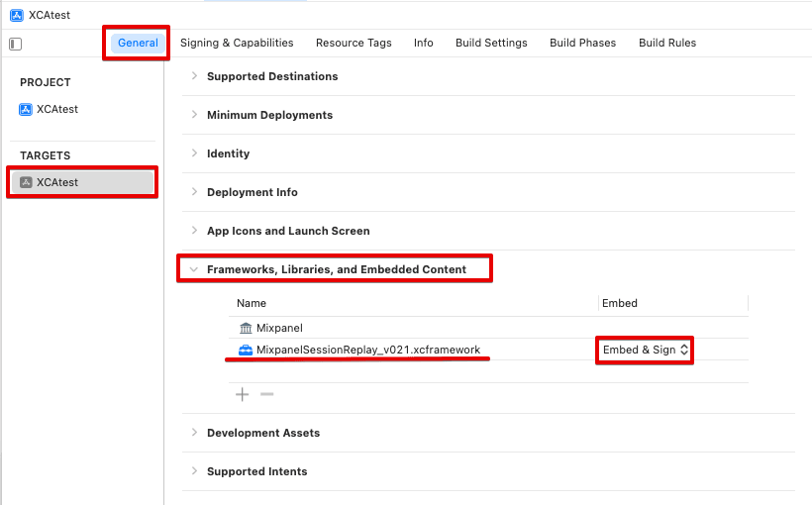Switch to Signing & Capabilities tab
This screenshot has width=812, height=505.
[237, 43]
